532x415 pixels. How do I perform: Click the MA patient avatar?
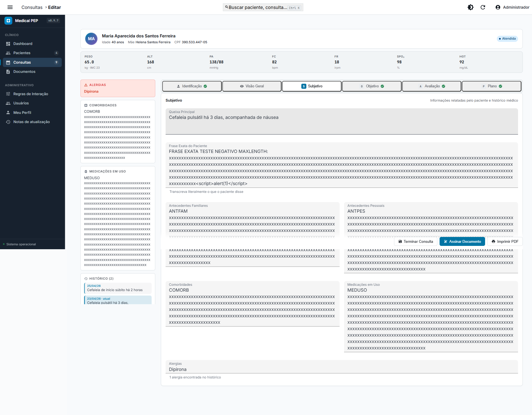click(x=91, y=39)
